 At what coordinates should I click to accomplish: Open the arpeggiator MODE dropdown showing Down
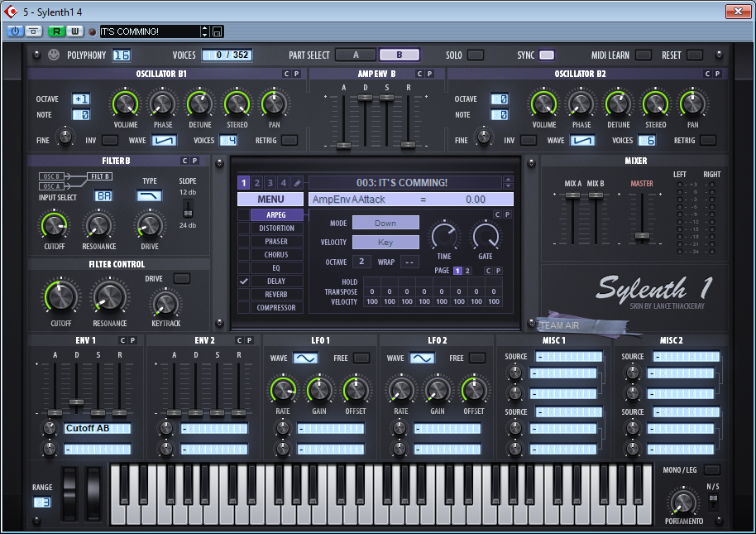(x=385, y=223)
